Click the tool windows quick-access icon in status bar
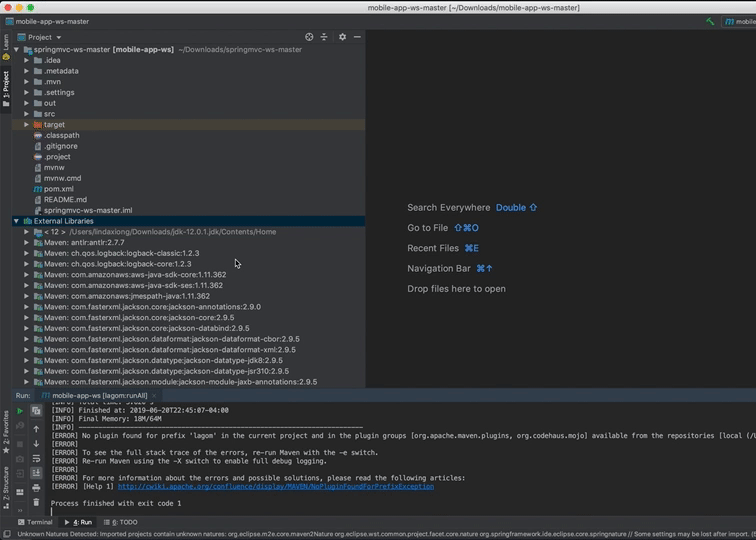The image size is (756, 540). click(7, 534)
